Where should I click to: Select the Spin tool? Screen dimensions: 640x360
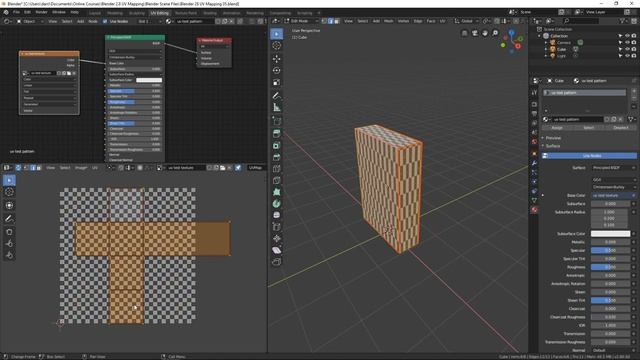(x=276, y=204)
